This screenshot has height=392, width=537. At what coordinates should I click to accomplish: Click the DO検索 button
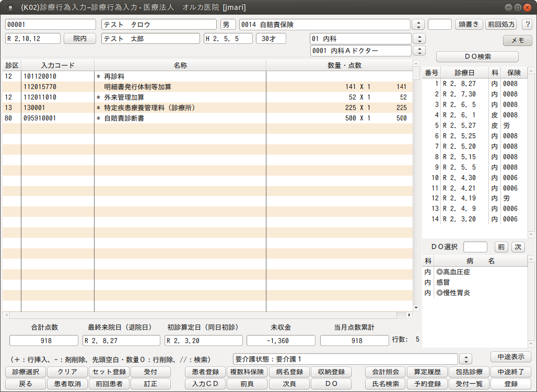(477, 56)
